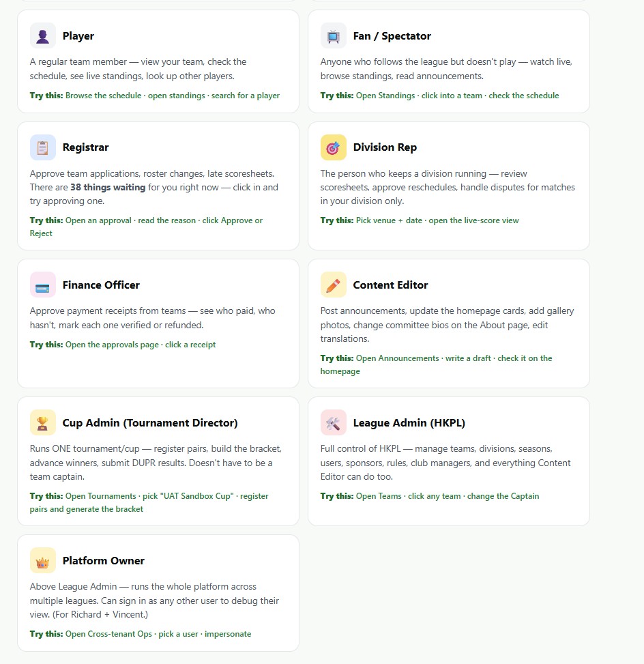Click 'open standings' text in Player card

click(177, 96)
